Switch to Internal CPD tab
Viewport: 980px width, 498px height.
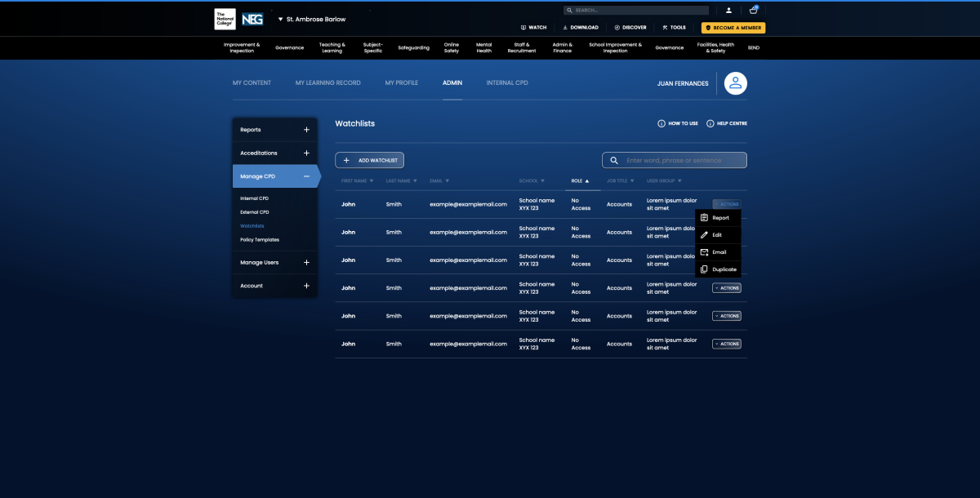tap(507, 83)
